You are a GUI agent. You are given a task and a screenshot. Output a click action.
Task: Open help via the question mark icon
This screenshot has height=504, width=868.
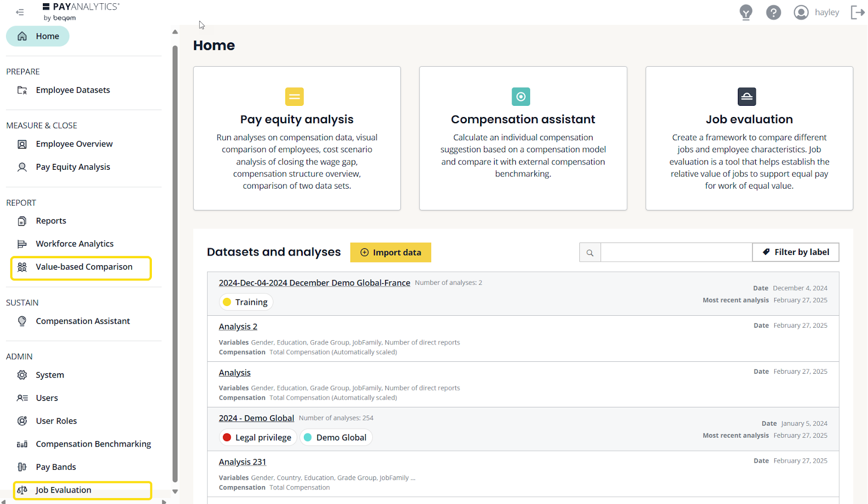coord(773,12)
